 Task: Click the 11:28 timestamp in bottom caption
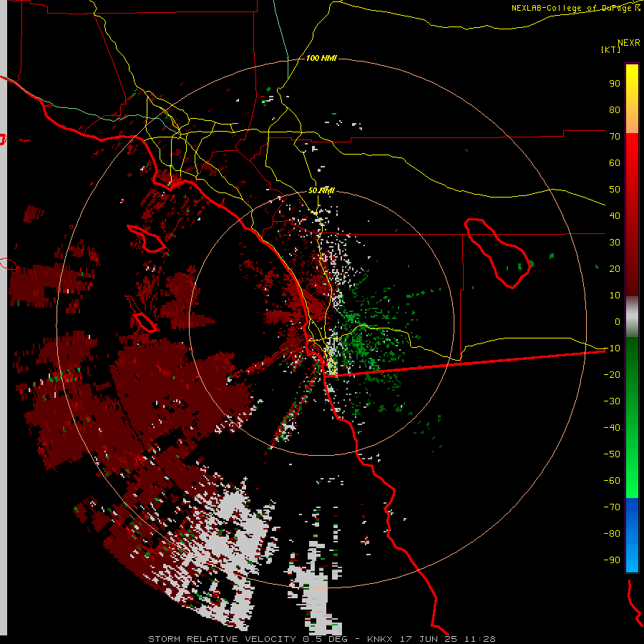[480, 639]
